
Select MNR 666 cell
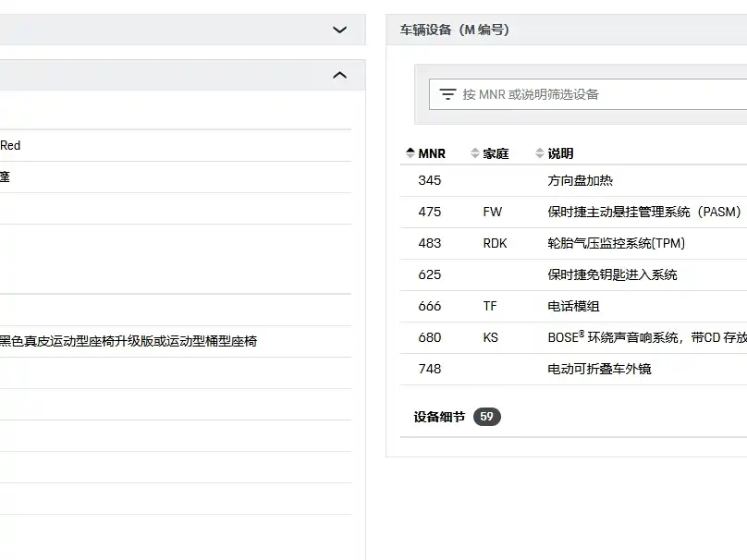pyautogui.click(x=430, y=306)
